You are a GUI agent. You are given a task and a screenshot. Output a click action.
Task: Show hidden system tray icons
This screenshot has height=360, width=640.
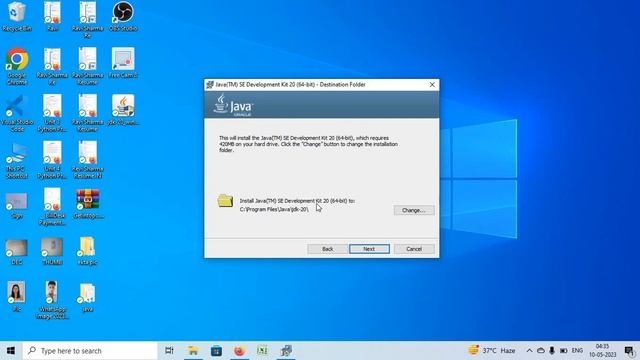click(x=529, y=351)
